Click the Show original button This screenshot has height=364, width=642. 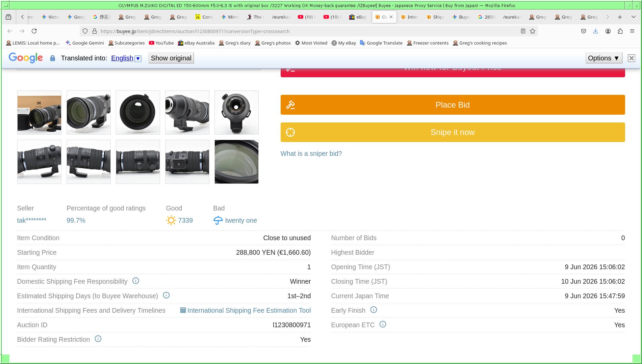171,58
